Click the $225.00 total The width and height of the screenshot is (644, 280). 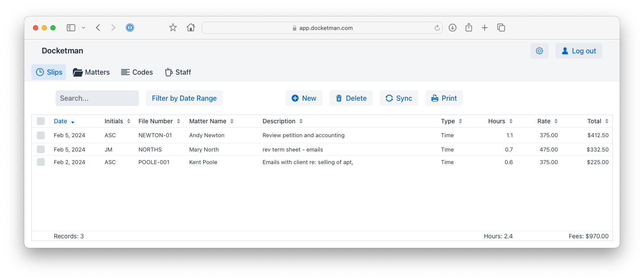598,162
